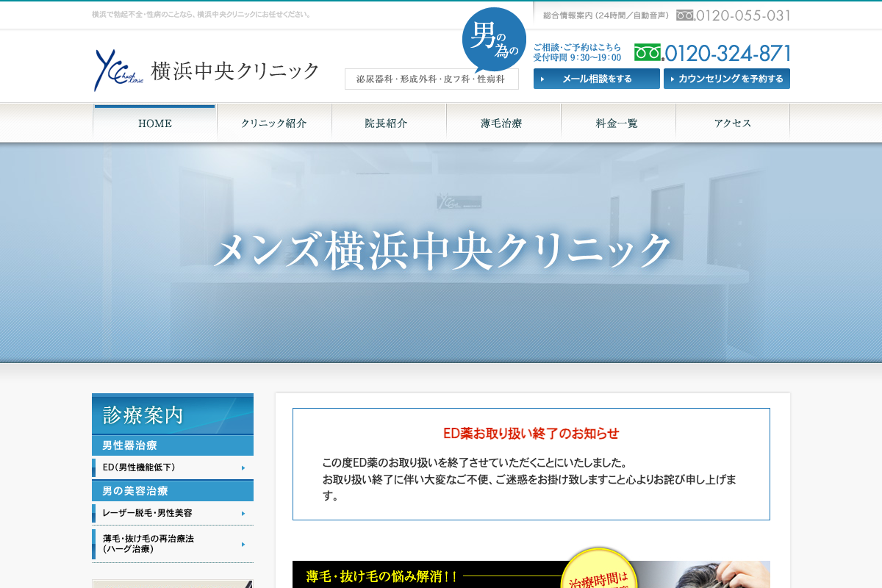Click the メール相談をする button
Image resolution: width=882 pixels, height=588 pixels.
pos(596,78)
